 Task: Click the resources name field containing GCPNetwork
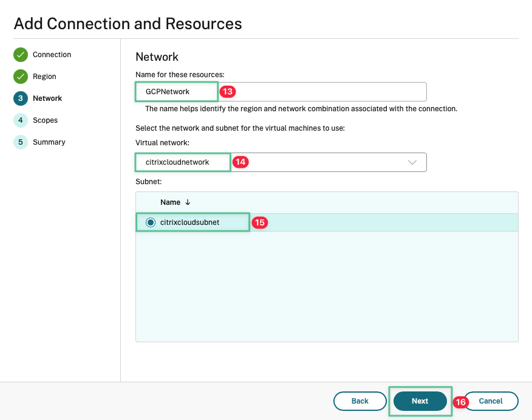281,92
